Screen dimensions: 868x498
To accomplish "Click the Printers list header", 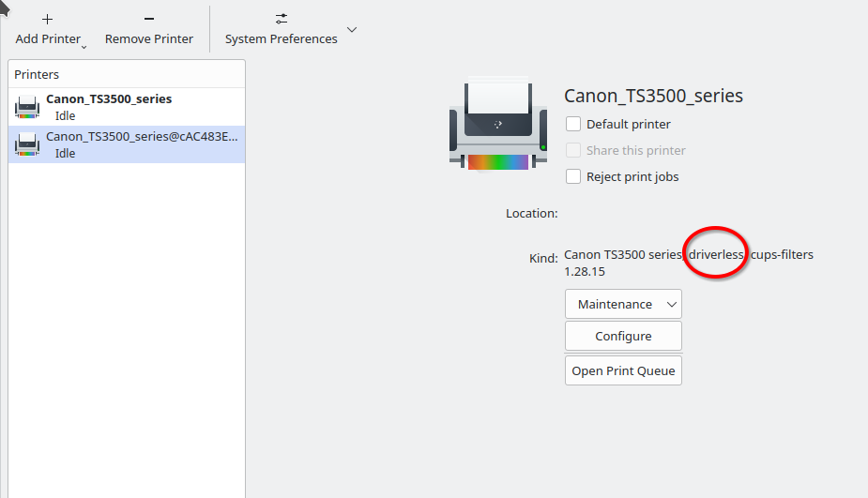I will click(37, 74).
